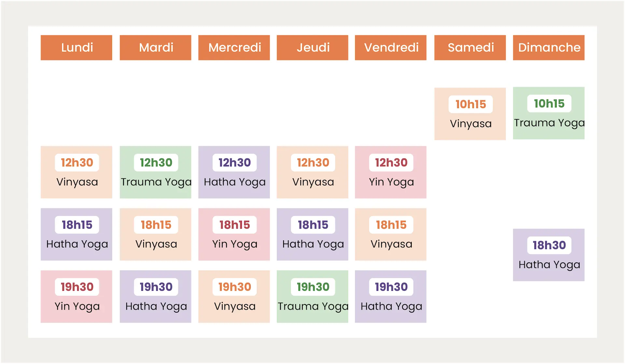Select Sunday 10h15 Trauma Yoga class
The width and height of the screenshot is (625, 364).
click(x=549, y=113)
